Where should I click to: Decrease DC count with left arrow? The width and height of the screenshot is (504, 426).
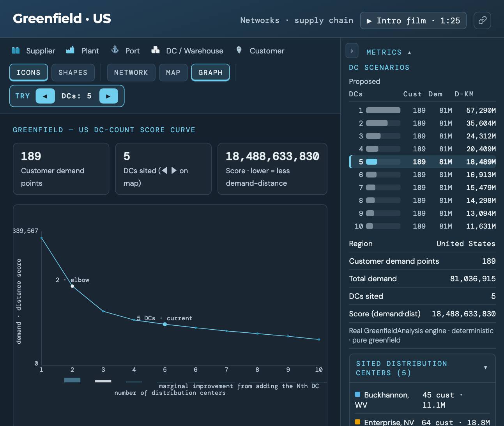tap(45, 96)
